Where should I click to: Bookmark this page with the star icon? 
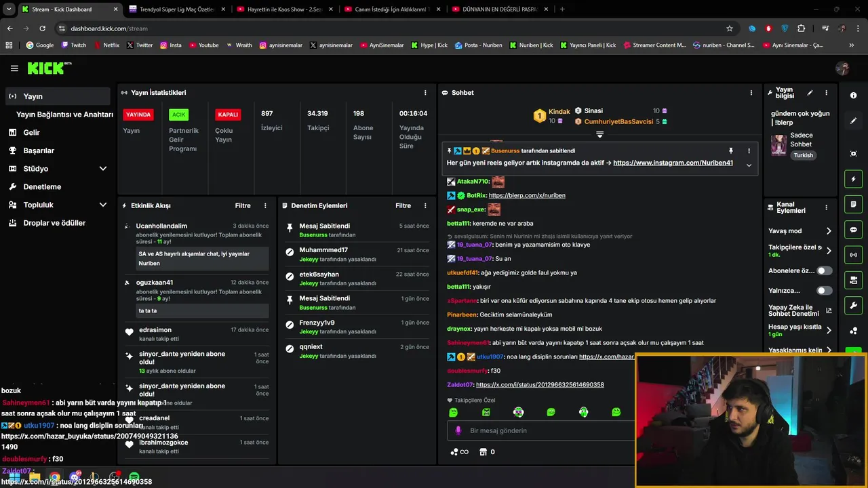click(x=730, y=28)
